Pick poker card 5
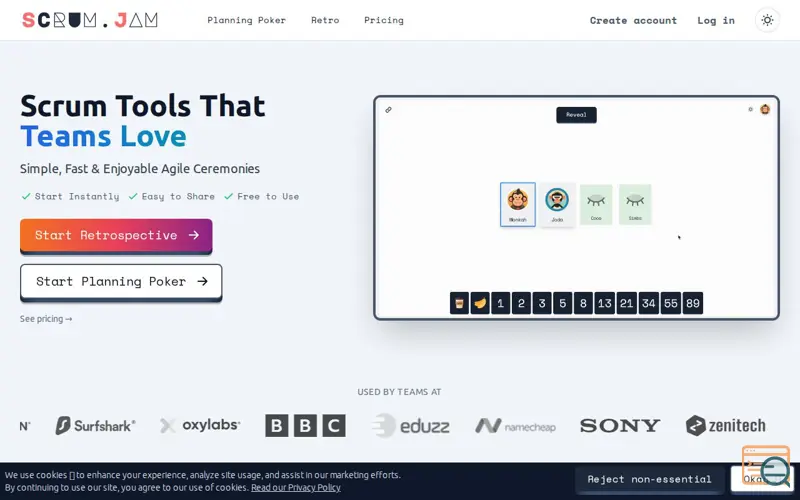 (x=563, y=303)
